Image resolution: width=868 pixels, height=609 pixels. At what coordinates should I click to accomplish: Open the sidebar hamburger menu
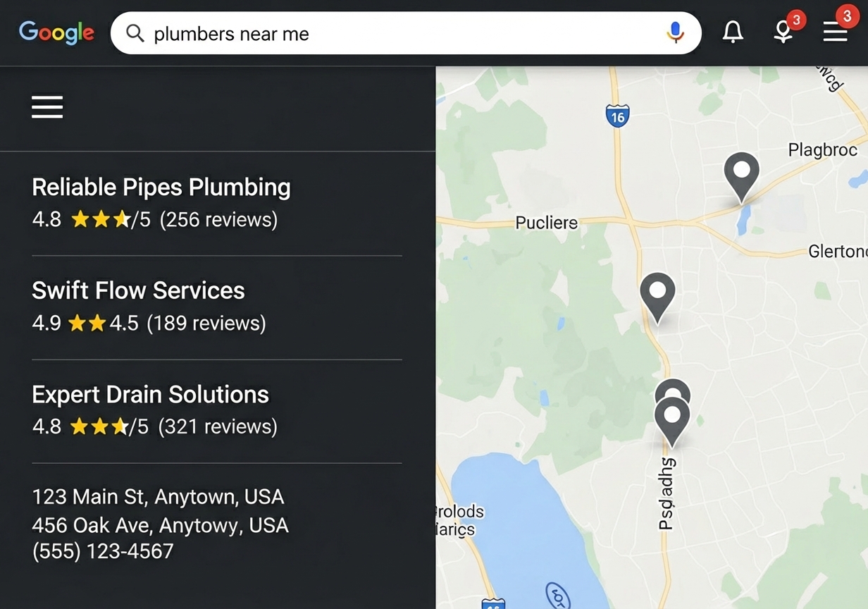point(46,107)
